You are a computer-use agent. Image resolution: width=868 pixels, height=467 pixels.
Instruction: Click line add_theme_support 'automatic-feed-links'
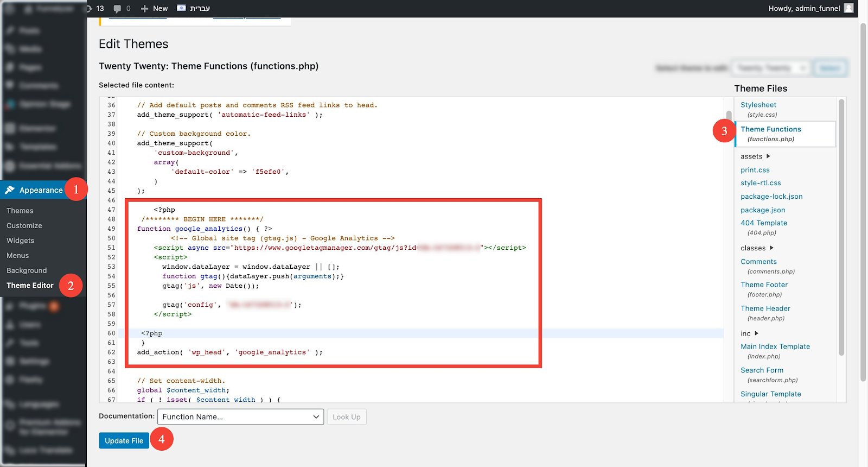point(229,115)
